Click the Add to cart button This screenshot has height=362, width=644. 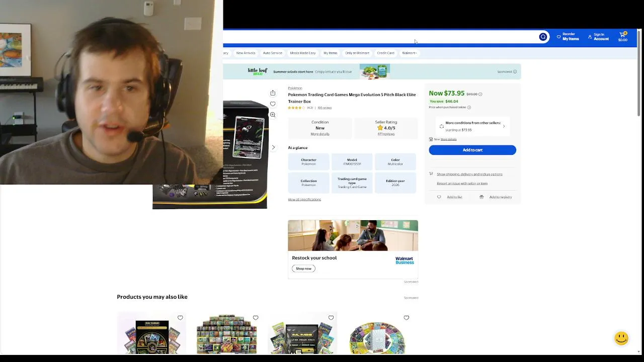(x=472, y=150)
